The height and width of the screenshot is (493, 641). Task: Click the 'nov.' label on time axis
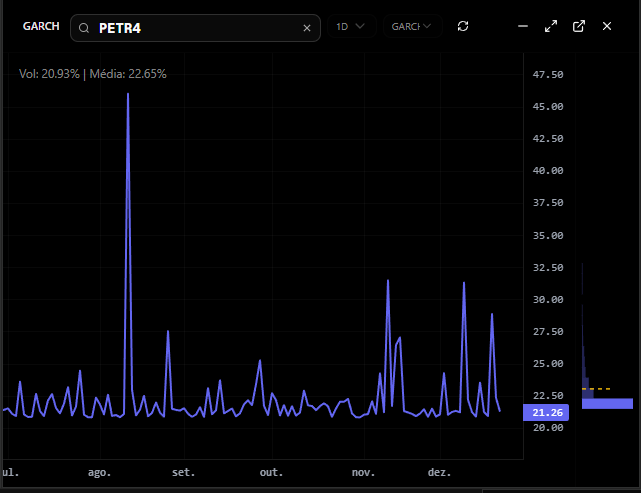pyautogui.click(x=363, y=472)
